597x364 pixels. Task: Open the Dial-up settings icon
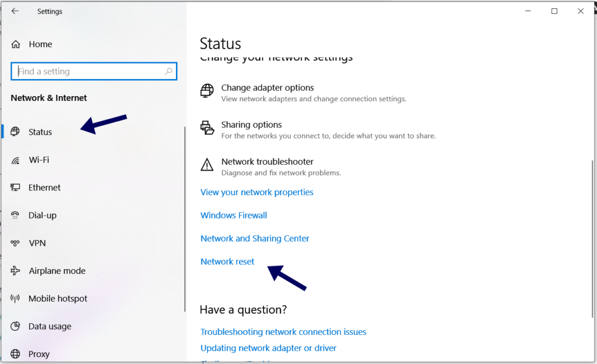pyautogui.click(x=16, y=215)
